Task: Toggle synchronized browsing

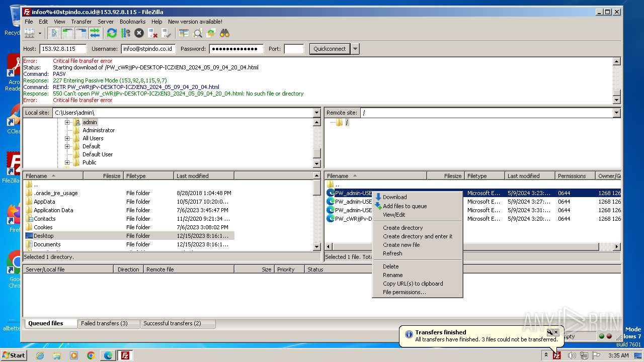Action: click(x=211, y=33)
